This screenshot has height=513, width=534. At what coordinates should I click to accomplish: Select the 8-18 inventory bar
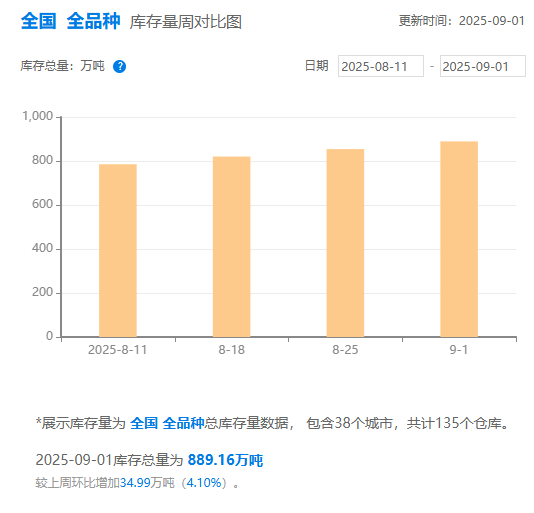click(x=232, y=247)
